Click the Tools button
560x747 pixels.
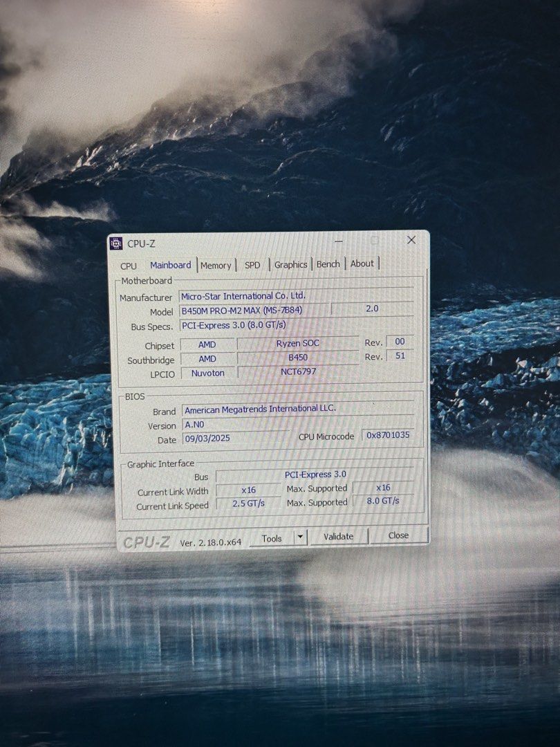(x=272, y=538)
